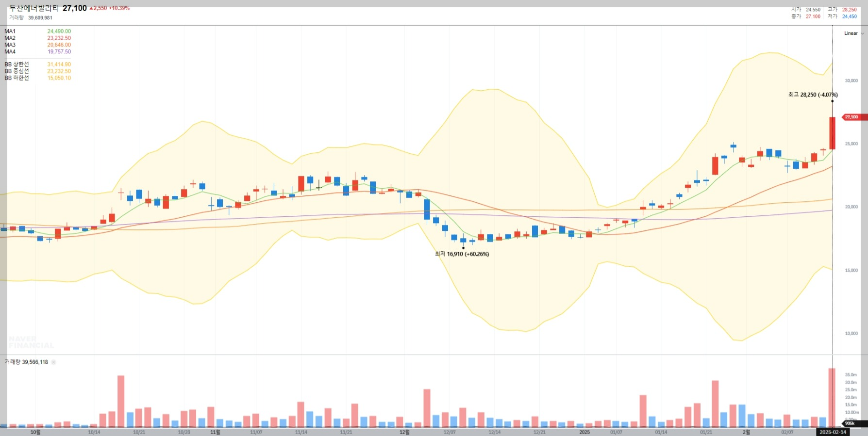Click the 10/14 date on the time axis

[94, 432]
